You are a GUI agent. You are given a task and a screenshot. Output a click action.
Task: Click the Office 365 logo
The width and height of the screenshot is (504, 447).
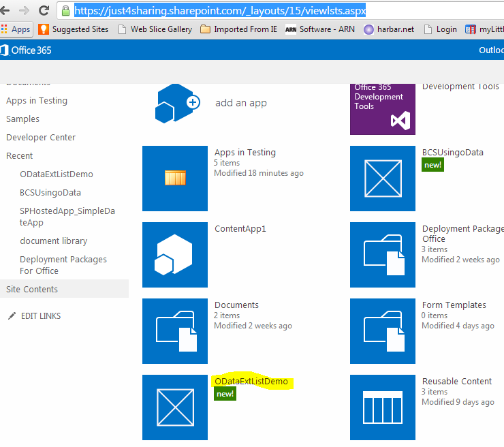click(26, 50)
